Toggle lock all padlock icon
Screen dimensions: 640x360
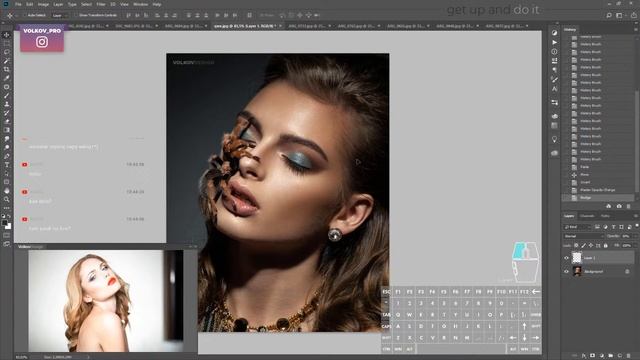(x=606, y=245)
